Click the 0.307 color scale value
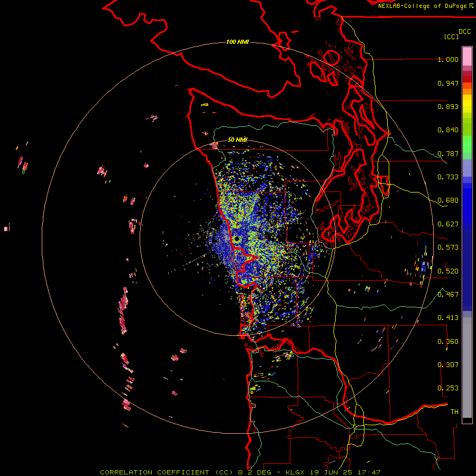This screenshot has width=476, height=476. [448, 364]
